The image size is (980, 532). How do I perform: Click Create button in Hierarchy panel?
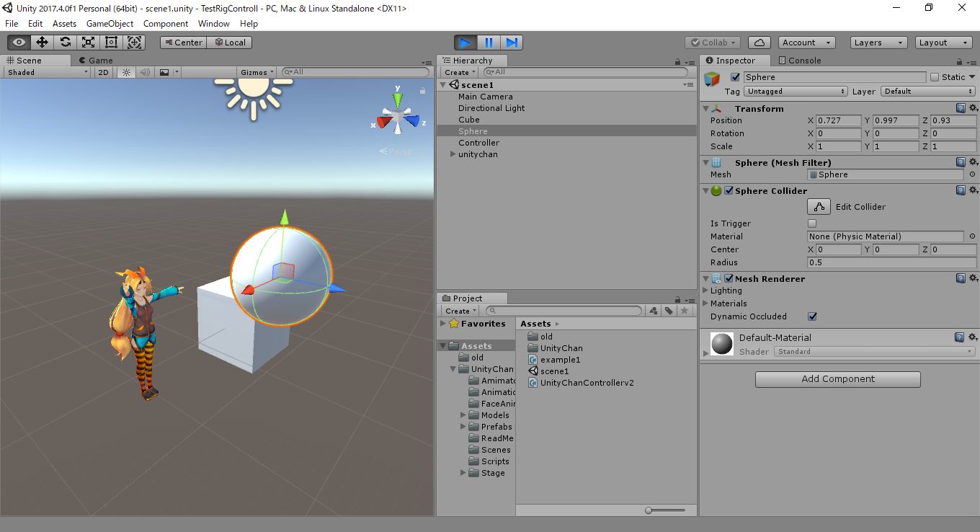point(460,72)
